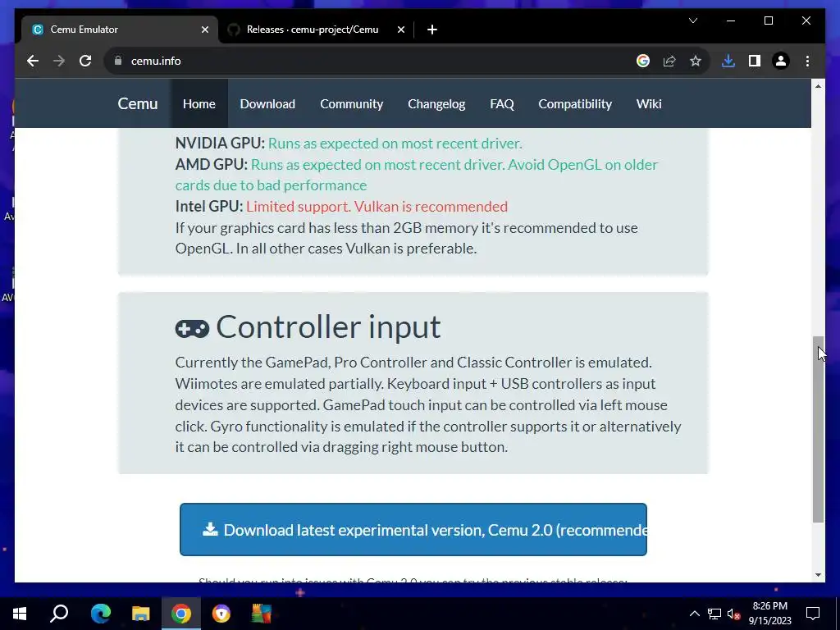Click the forward navigation arrow
The image size is (840, 630).
click(59, 61)
